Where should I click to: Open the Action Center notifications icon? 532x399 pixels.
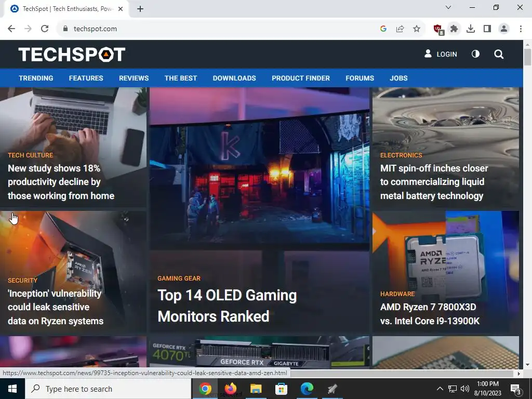coord(516,390)
